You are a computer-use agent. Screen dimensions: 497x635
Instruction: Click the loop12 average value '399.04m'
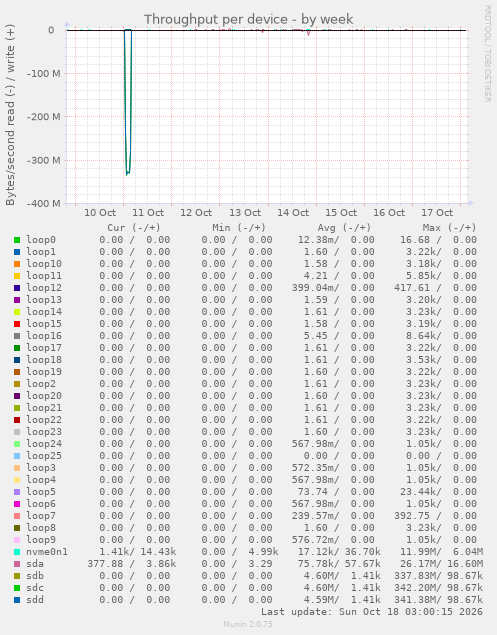(313, 288)
